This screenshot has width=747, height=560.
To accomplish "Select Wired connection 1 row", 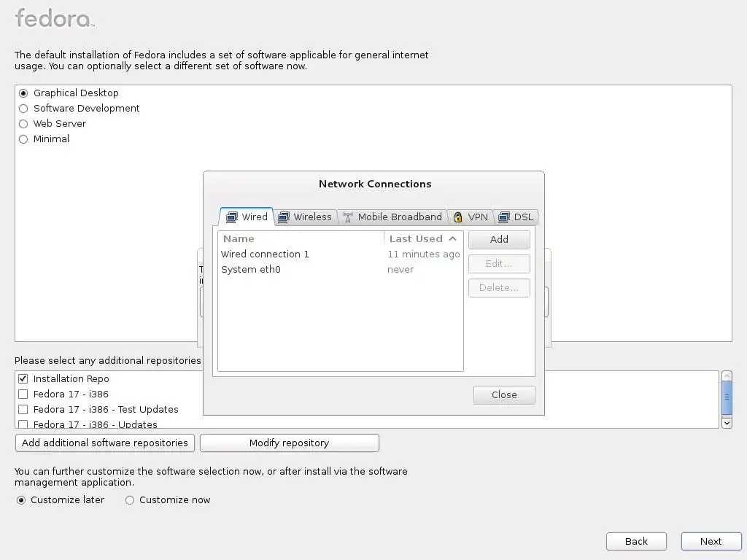I will point(340,254).
